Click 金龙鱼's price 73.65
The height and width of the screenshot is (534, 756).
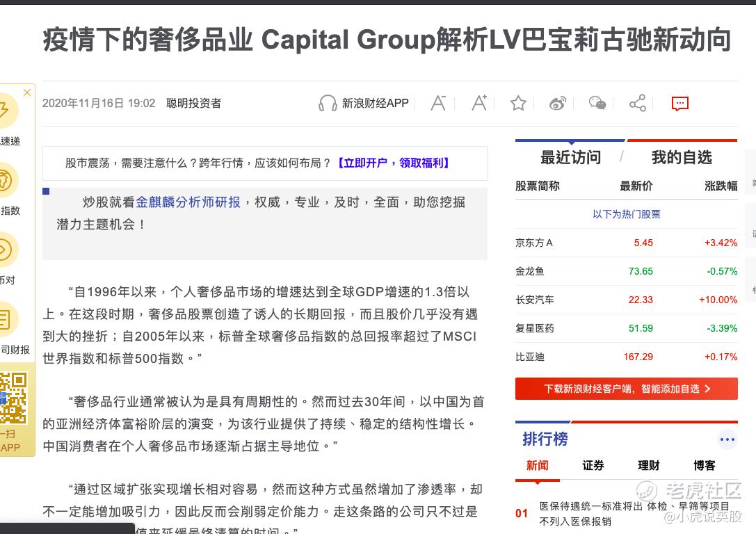point(641,271)
